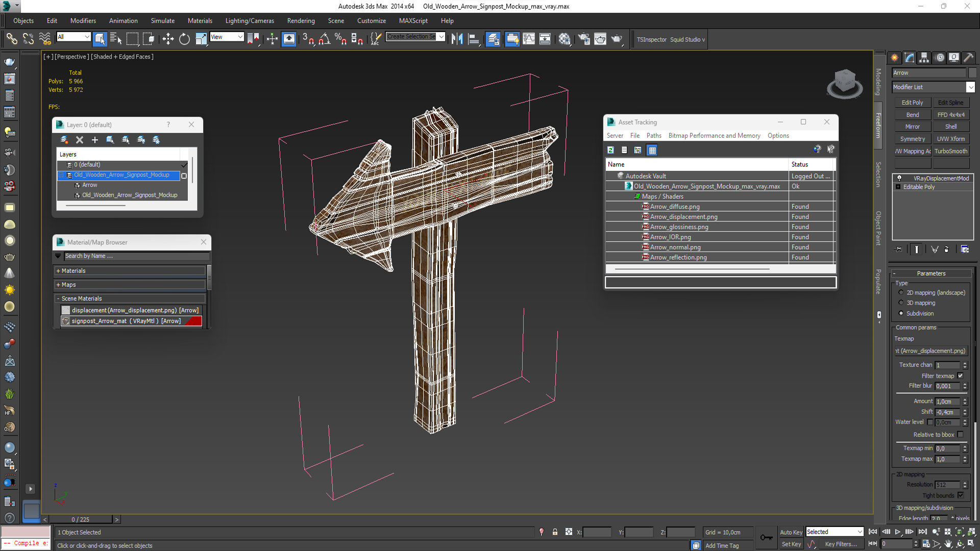The height and width of the screenshot is (551, 980).
Task: Select the Rotate tool in toolbar
Action: 184,39
